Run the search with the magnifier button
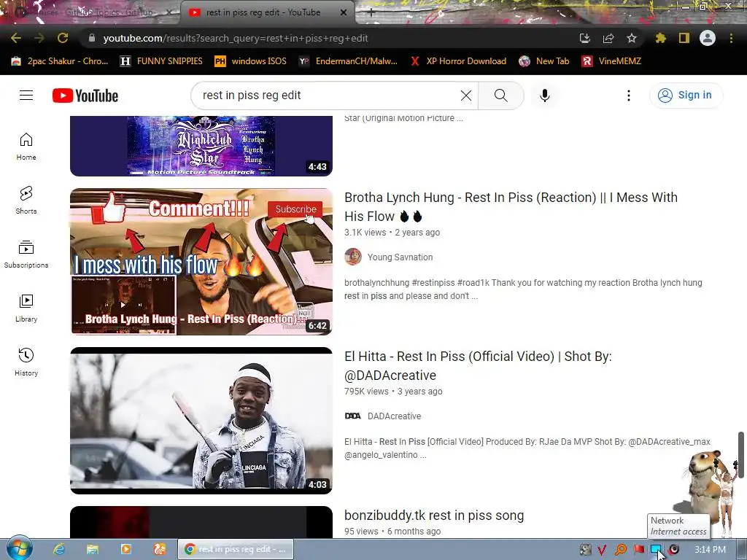This screenshot has width=747, height=560. [500, 96]
